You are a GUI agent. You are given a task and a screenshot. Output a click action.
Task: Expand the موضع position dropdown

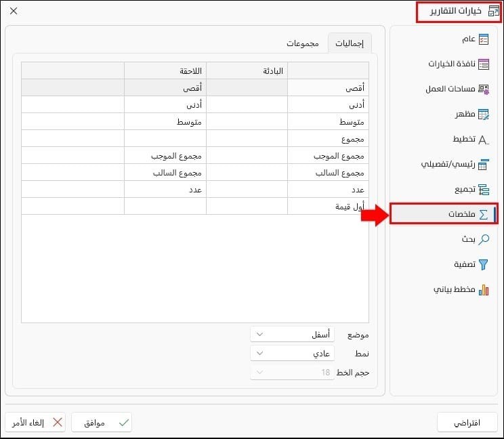(292, 335)
